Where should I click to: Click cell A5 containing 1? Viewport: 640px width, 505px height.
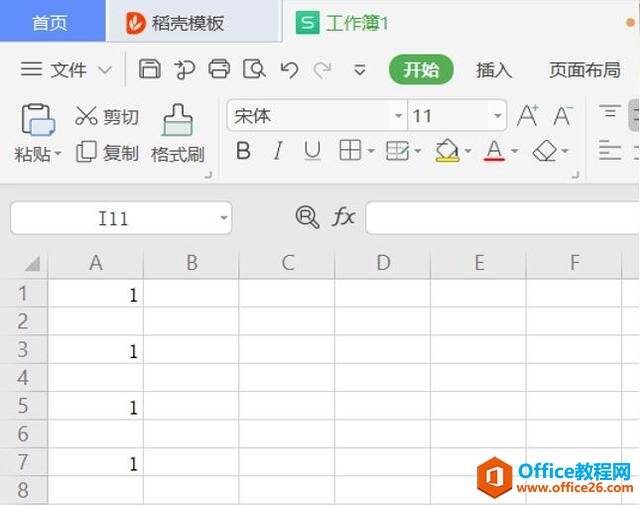[x=96, y=406]
